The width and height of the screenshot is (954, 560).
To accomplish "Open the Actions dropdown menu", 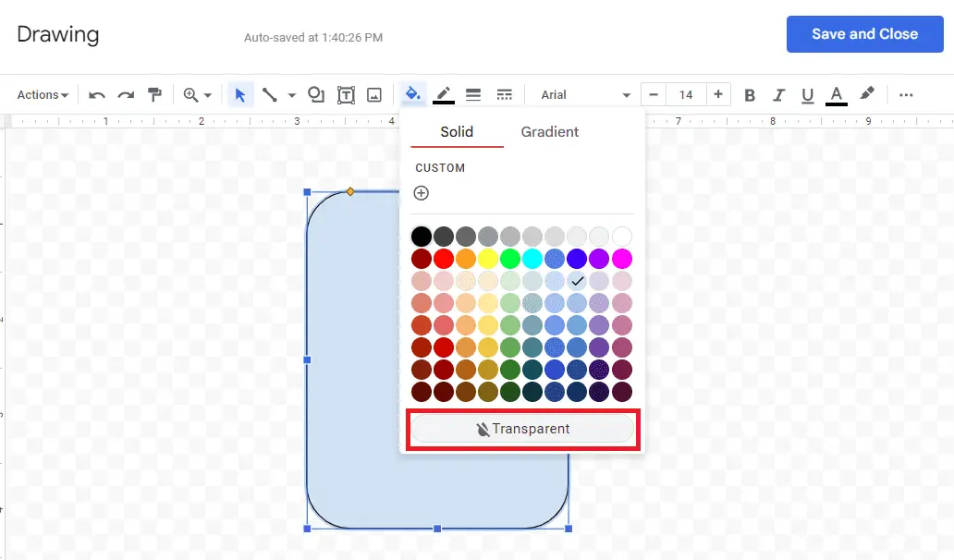I will (x=43, y=95).
